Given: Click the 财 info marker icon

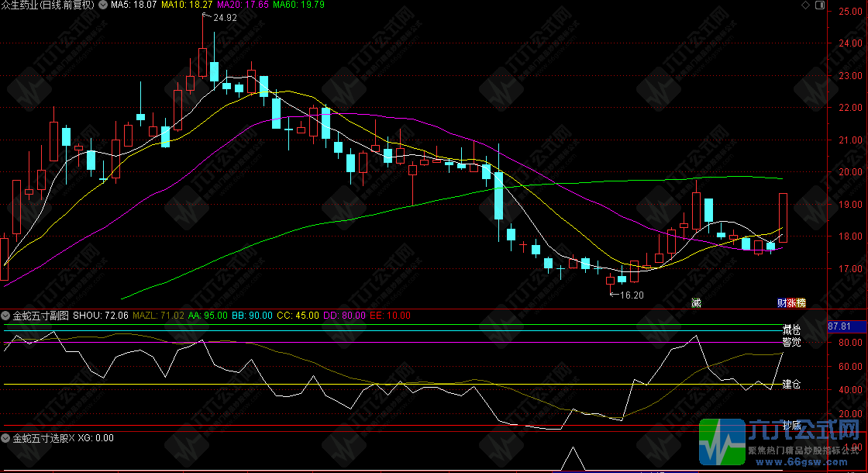Looking at the screenshot, I should 782,303.
